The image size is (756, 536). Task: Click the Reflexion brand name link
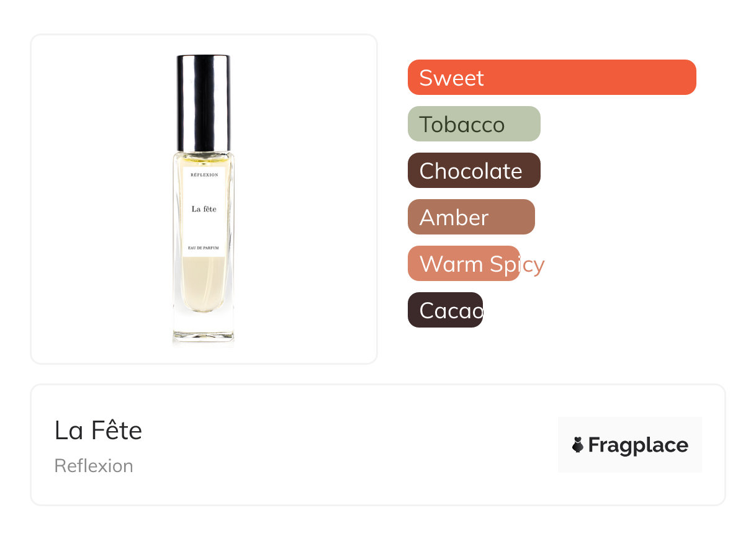pos(94,466)
